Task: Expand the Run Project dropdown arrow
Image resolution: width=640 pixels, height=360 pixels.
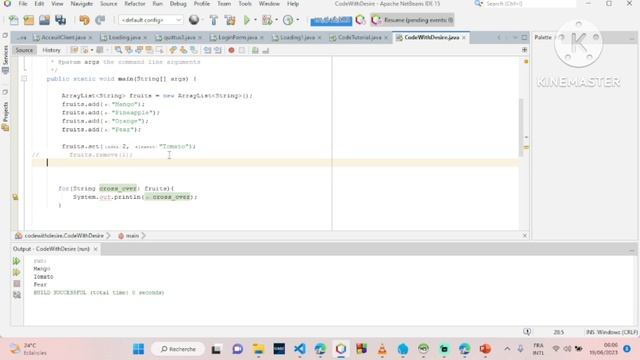Action: click(256, 20)
